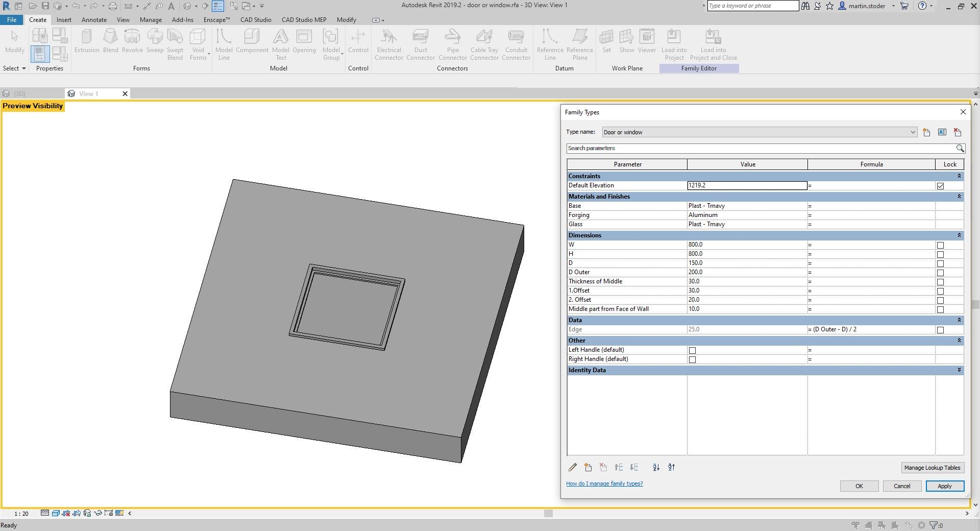The image size is (980, 531).
Task: Pick the Sweep tool
Action: coord(155,41)
